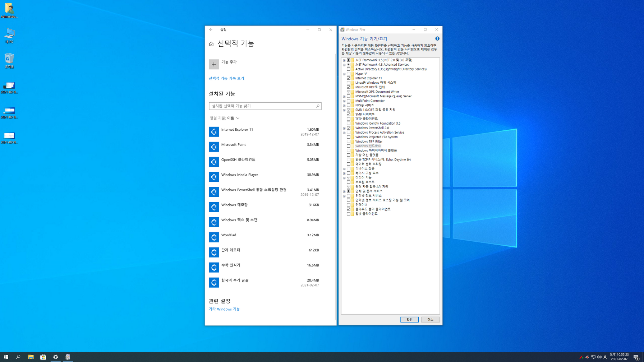Switch to Settings gear on the taskbar
The image size is (644, 362).
pos(56,357)
